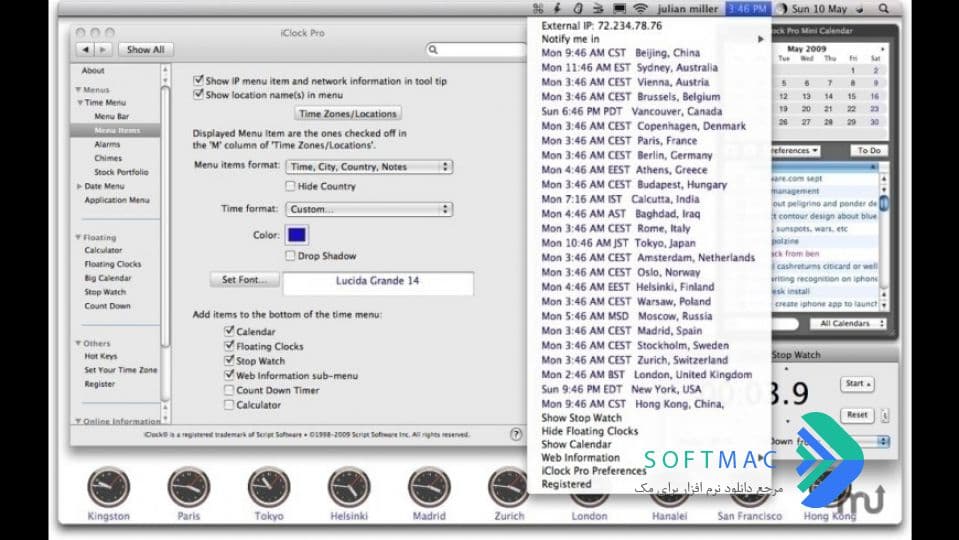Click Sun 10 May date in menu bar
The height and width of the screenshot is (540, 959).
pos(819,9)
